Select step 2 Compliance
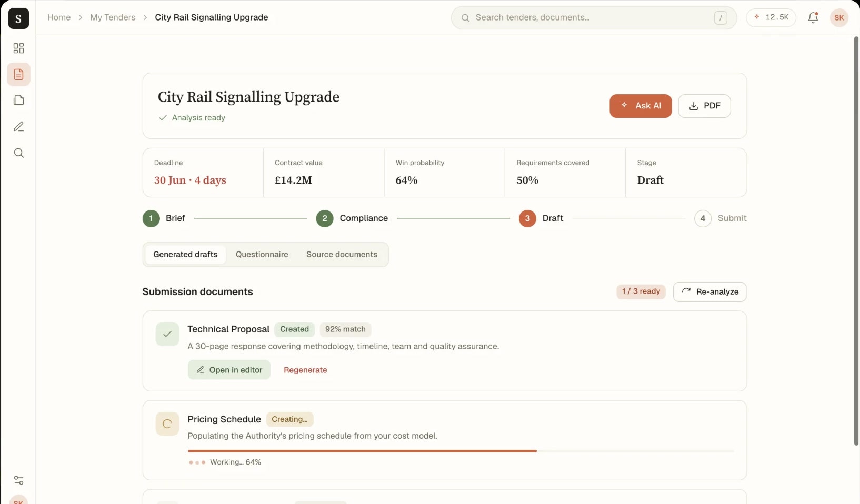The image size is (860, 504). (x=352, y=218)
